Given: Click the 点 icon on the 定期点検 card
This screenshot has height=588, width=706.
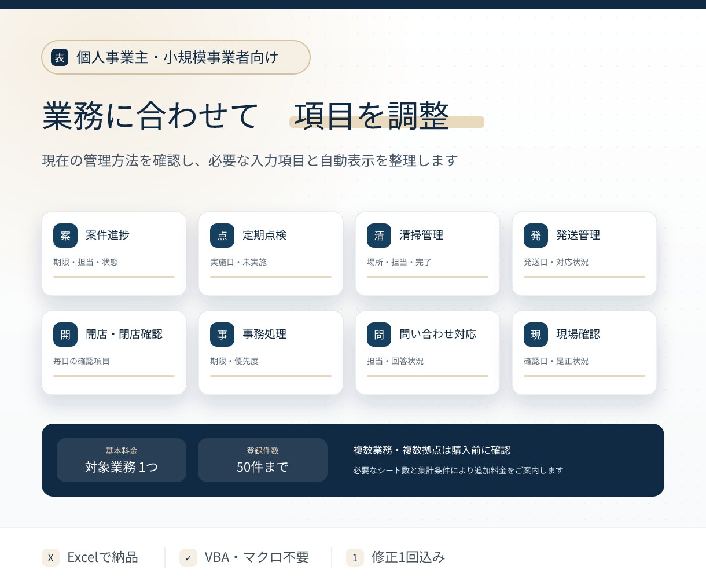Looking at the screenshot, I should (222, 236).
